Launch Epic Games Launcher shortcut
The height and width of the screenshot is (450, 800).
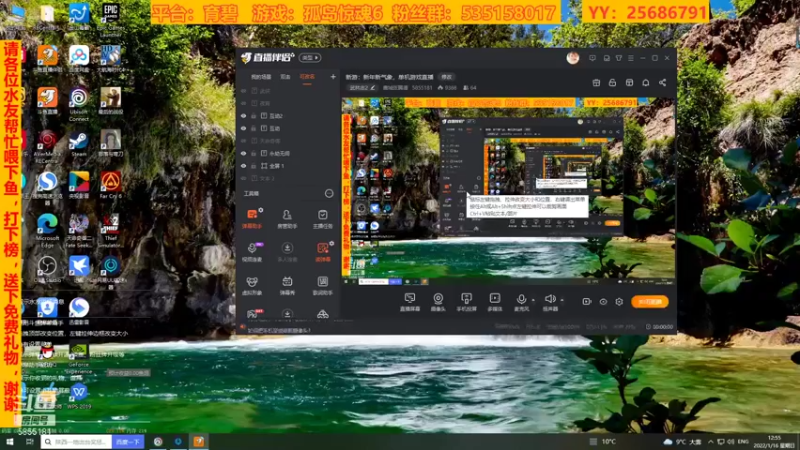pyautogui.click(x=110, y=19)
